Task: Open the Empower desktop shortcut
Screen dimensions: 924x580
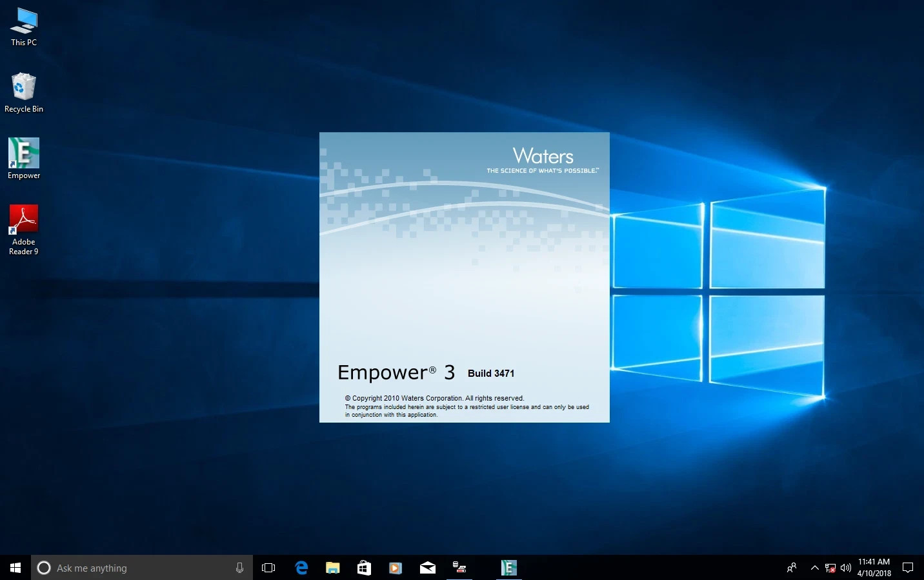Action: pyautogui.click(x=24, y=158)
